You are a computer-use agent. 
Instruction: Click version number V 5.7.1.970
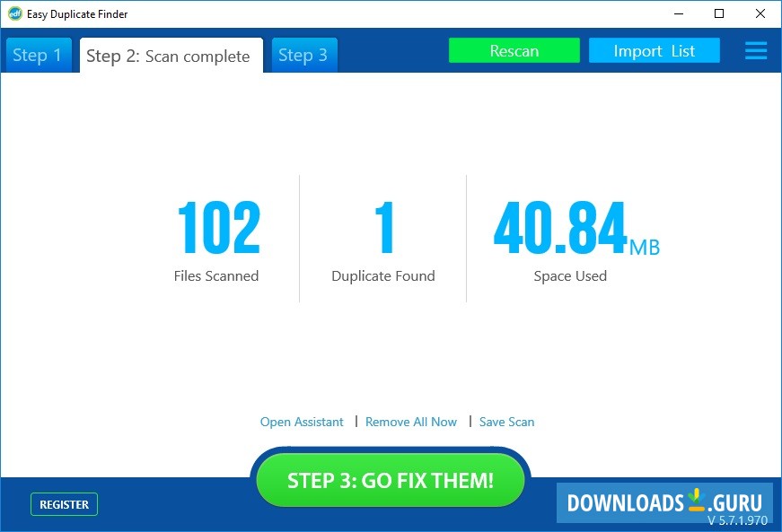pyautogui.click(x=737, y=520)
